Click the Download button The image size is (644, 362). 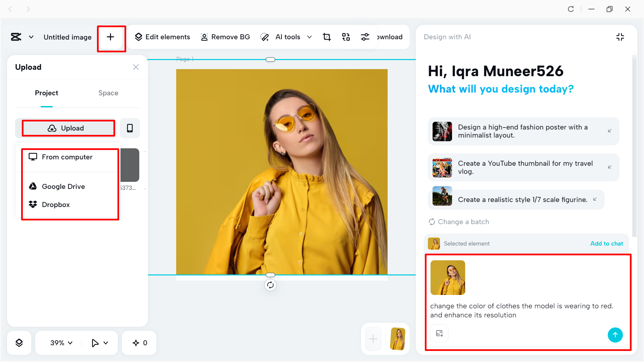[390, 37]
